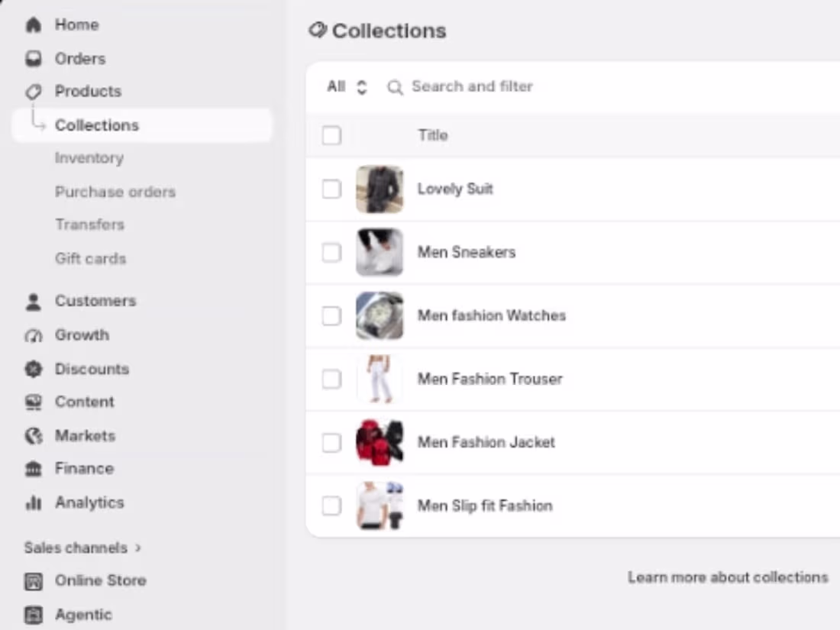840x630 pixels.
Task: Open Purchase orders page
Action: (x=115, y=192)
